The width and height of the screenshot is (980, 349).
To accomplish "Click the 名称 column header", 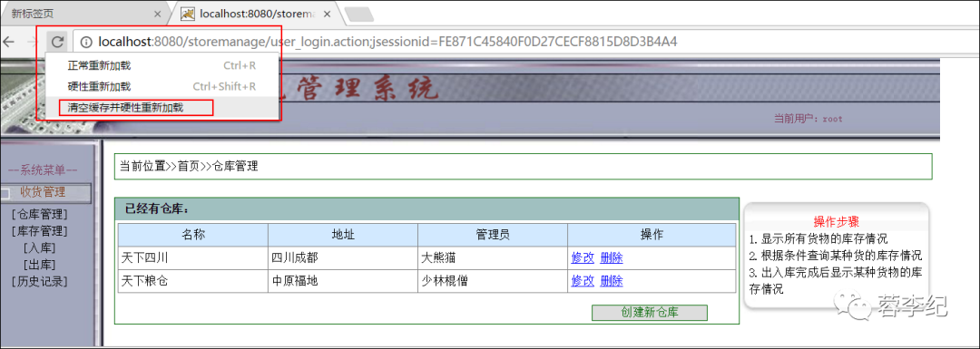I will point(193,235).
